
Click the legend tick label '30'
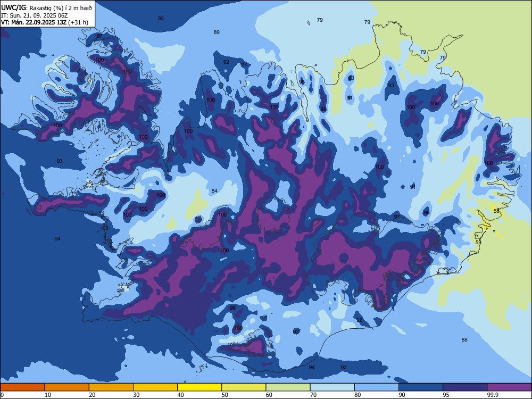tap(136, 395)
